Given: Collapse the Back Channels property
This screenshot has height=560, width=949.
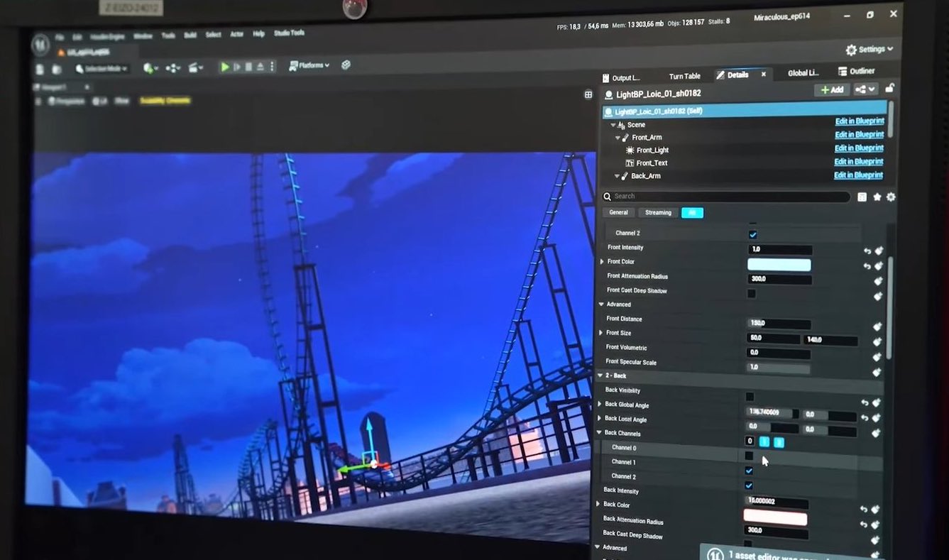Looking at the screenshot, I should coord(599,433).
